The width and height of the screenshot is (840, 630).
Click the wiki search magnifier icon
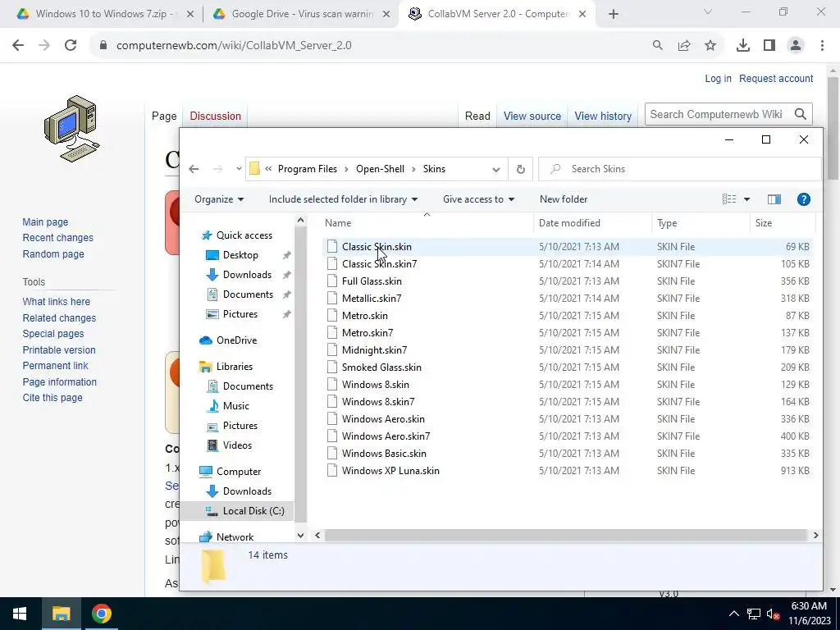[801, 114]
